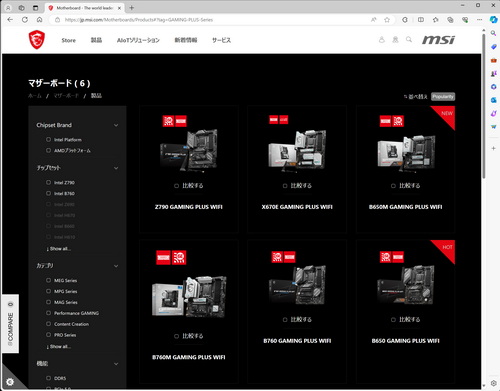Open sidebar settings gear at bottom right
This screenshot has width=500, height=391.
493,383
